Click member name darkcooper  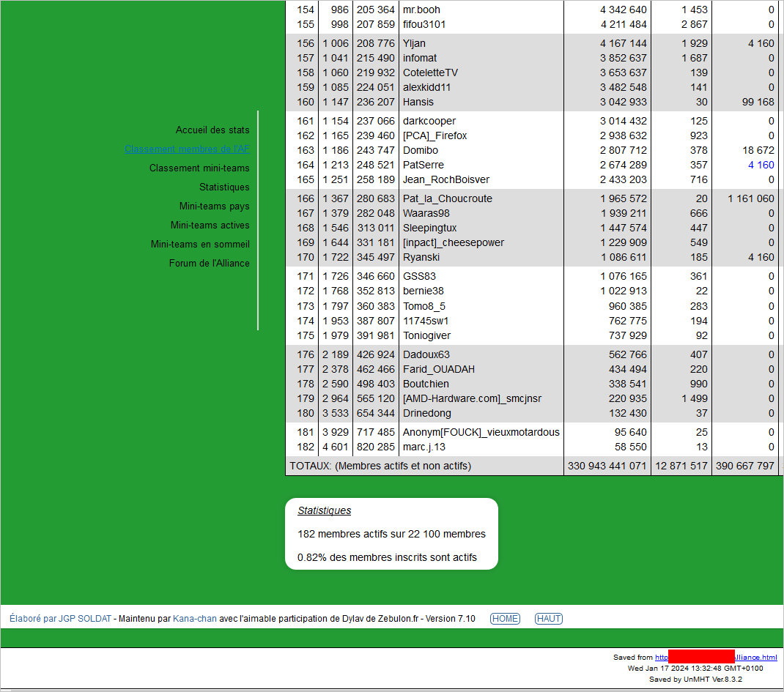pyautogui.click(x=429, y=121)
